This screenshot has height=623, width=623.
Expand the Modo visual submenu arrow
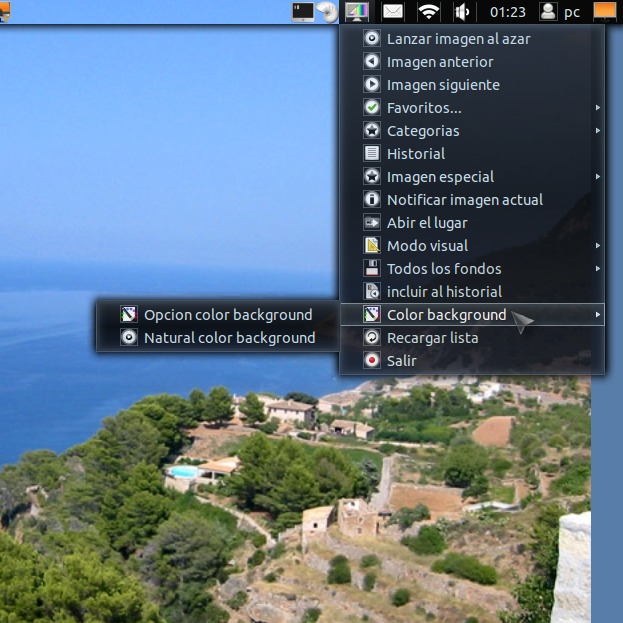click(x=598, y=246)
